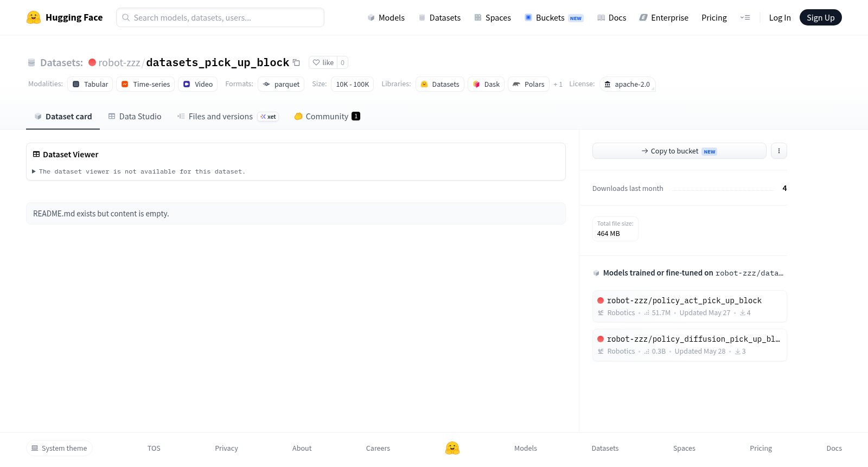
Task: Open the Privacy footer link
Action: [226, 448]
